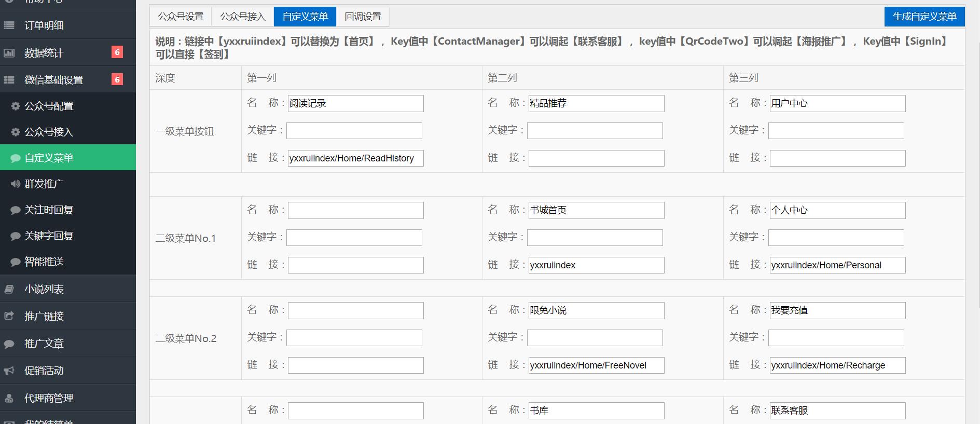Click third-column keyword field of 一级菜单按钮
The width and height of the screenshot is (980, 424).
point(836,131)
